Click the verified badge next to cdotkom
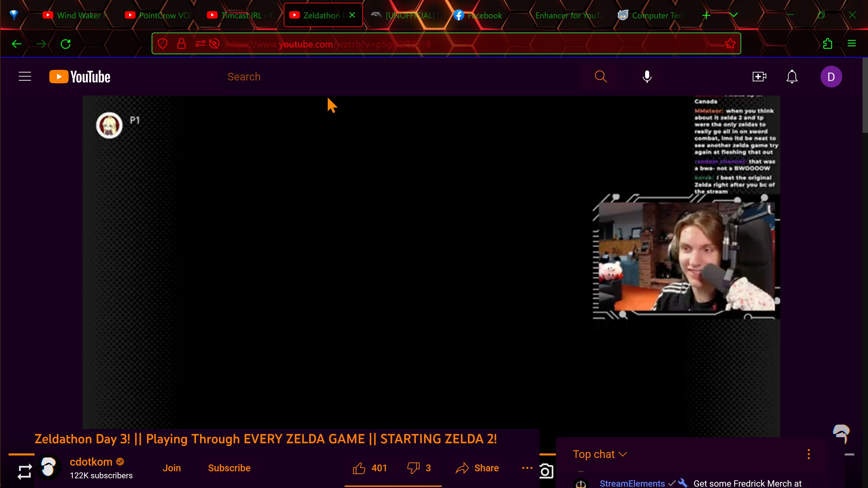868x488 pixels. tap(120, 462)
